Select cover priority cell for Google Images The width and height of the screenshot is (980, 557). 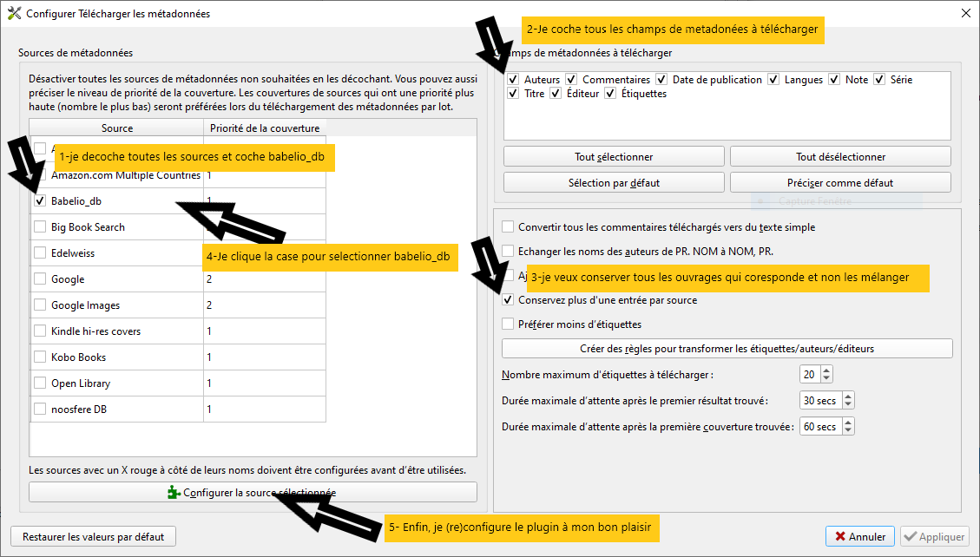pyautogui.click(x=265, y=305)
